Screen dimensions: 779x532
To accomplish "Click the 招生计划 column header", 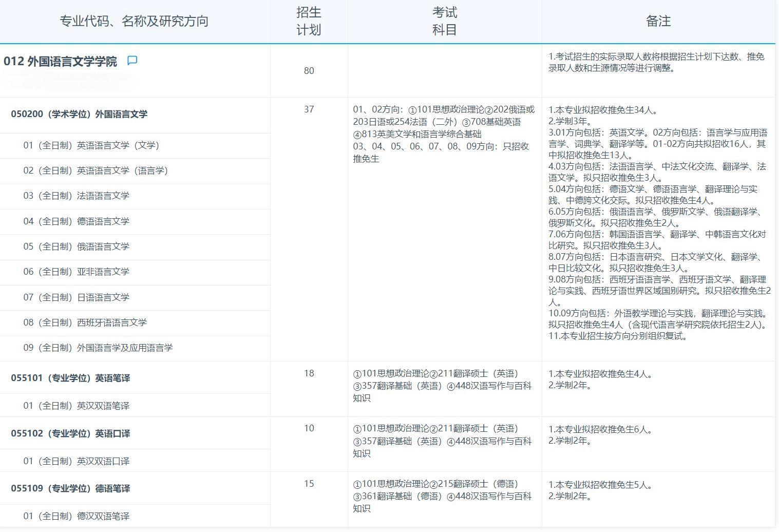I will pyautogui.click(x=309, y=21).
